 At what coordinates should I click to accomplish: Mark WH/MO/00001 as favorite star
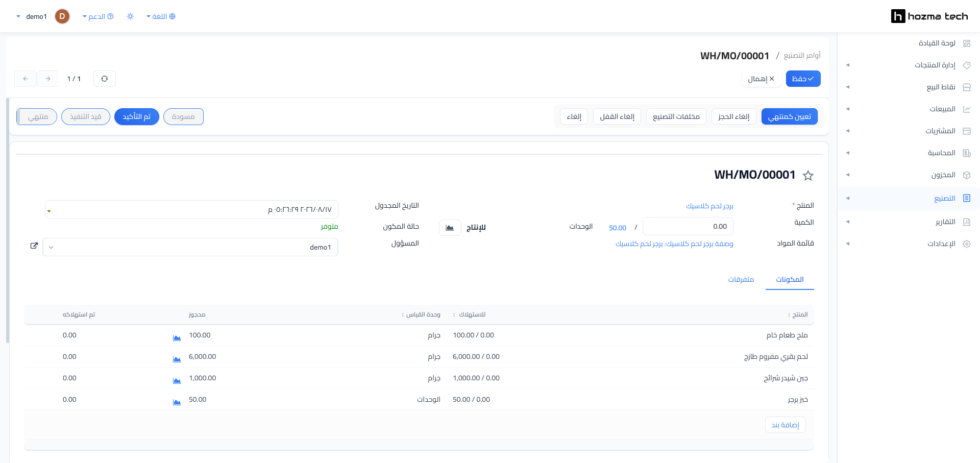[x=808, y=176]
